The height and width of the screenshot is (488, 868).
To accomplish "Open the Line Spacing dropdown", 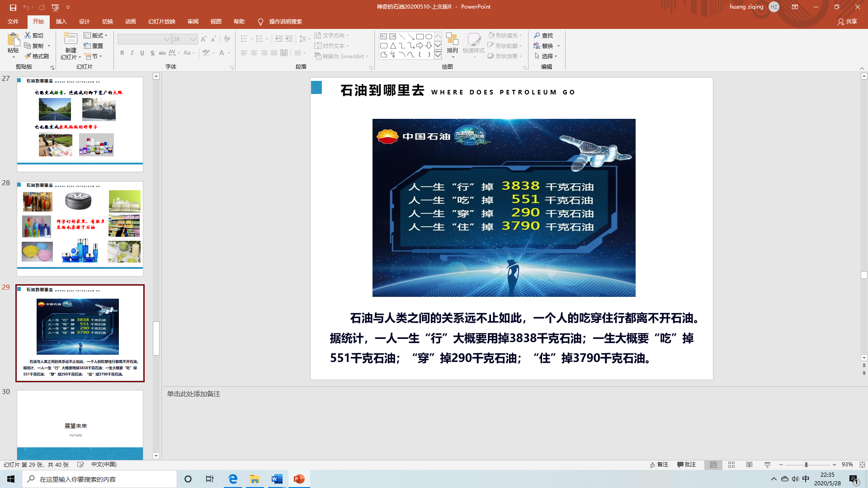I will tap(305, 39).
